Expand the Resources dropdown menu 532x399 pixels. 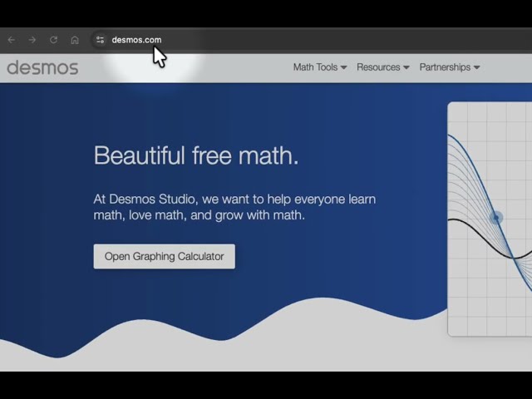point(383,67)
